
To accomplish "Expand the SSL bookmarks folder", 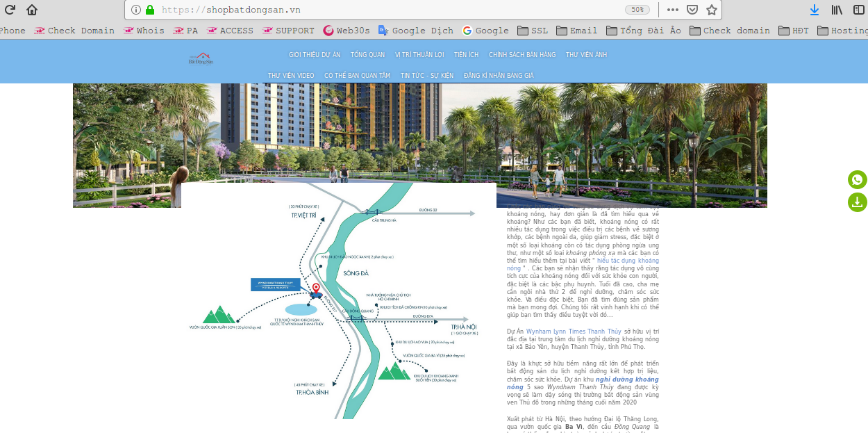I will [x=533, y=31].
